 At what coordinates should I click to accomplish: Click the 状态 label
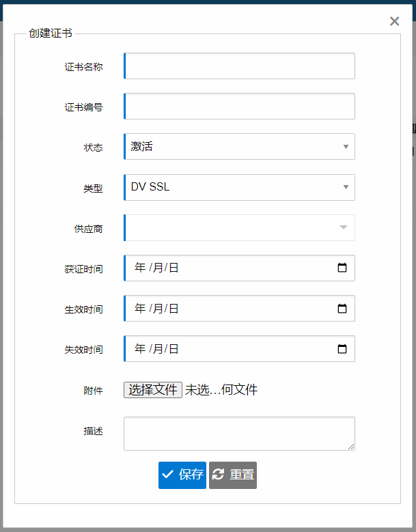pos(93,148)
